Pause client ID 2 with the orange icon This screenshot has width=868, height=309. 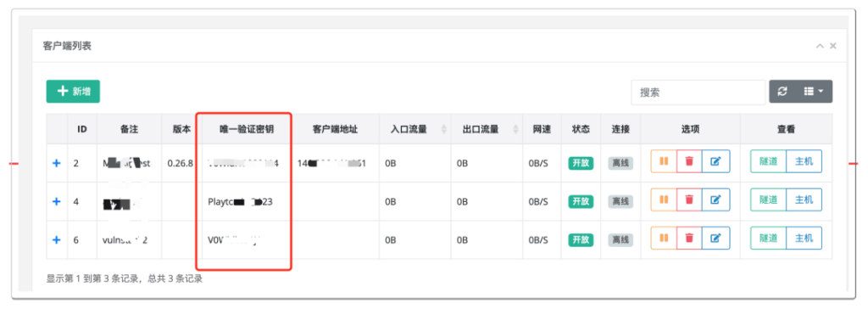[x=664, y=161]
